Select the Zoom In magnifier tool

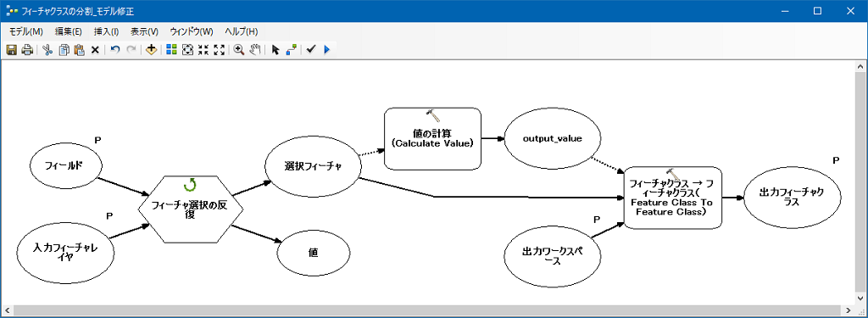pos(239,50)
